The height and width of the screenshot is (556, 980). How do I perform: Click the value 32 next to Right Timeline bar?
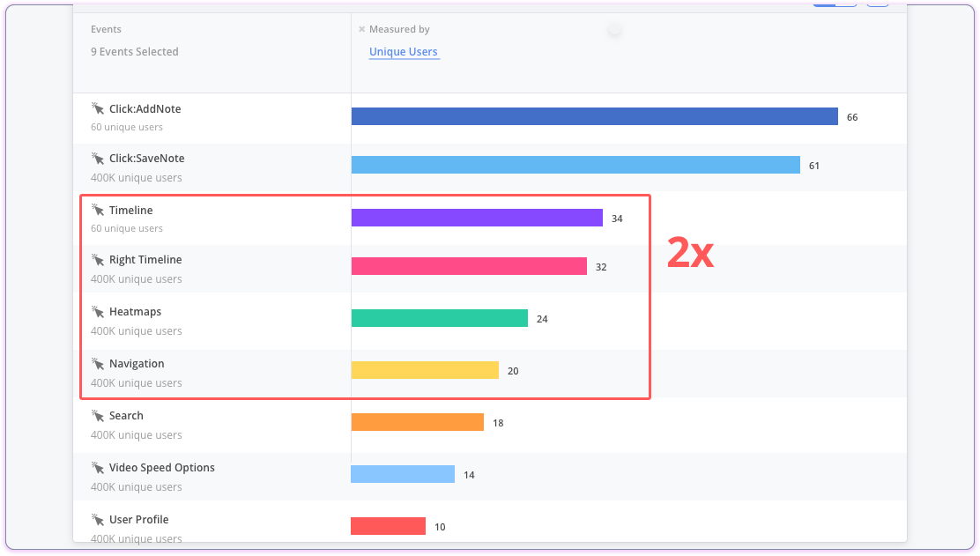point(601,267)
